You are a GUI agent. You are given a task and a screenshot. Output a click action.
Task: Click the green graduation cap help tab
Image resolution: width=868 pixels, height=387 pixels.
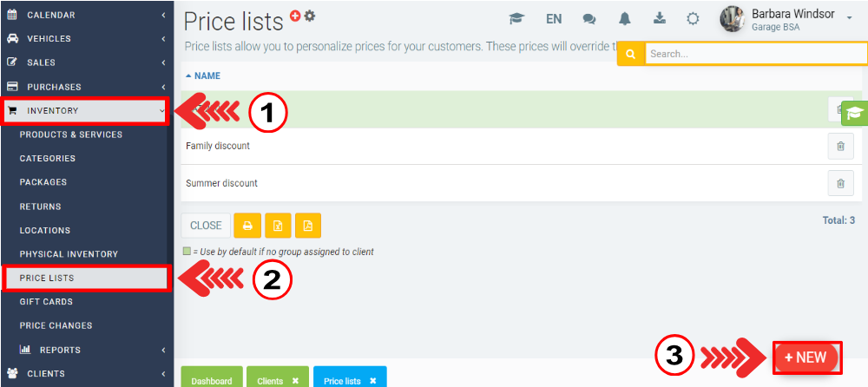854,113
